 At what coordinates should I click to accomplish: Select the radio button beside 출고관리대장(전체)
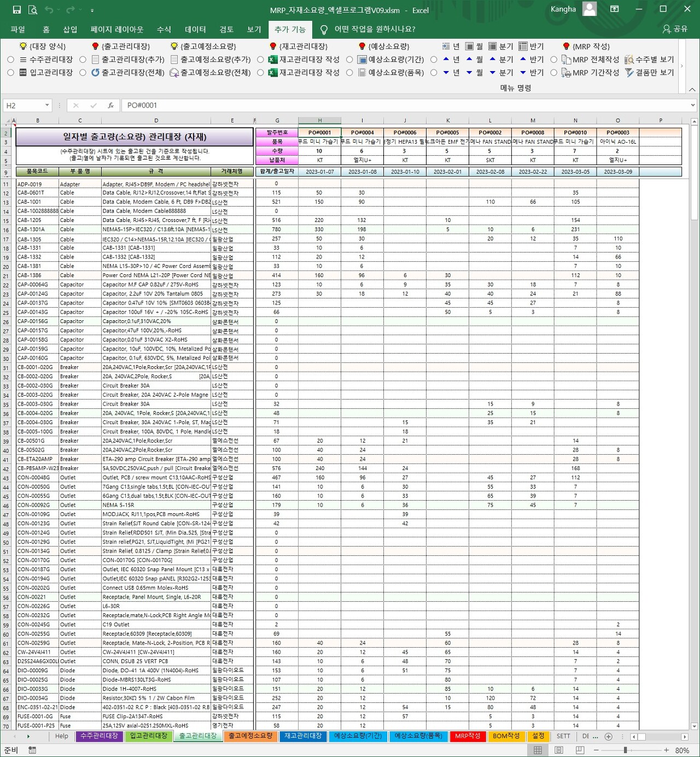point(83,72)
